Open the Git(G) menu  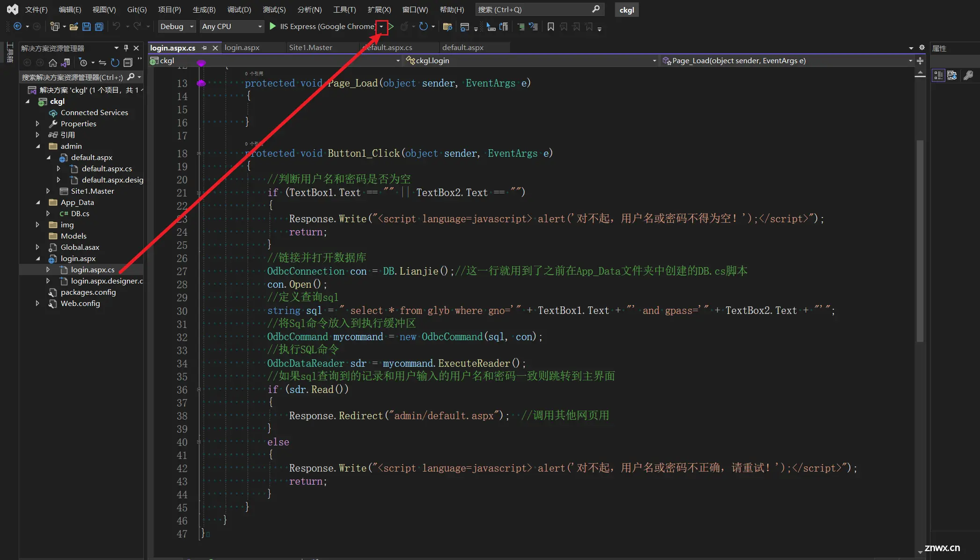click(x=137, y=9)
